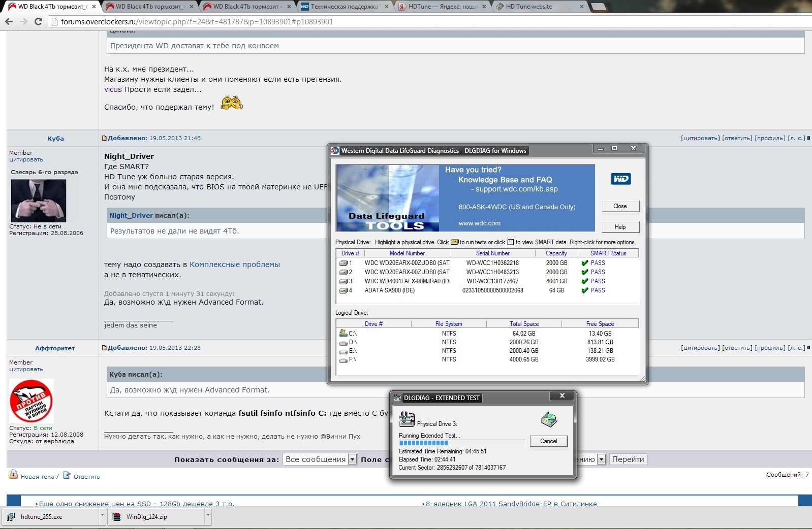This screenshot has width=812, height=529.
Task: Click the post icon beside the 21:46 timestamp
Action: point(104,138)
